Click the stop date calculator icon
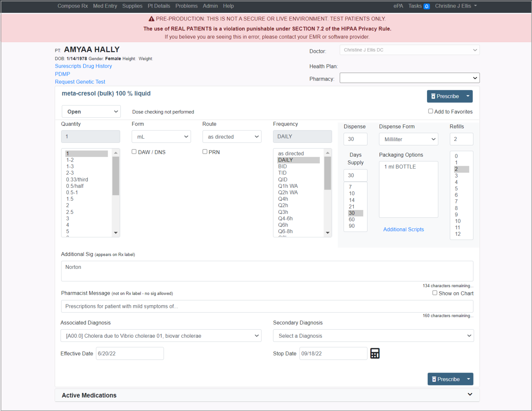This screenshot has width=532, height=411. pos(375,353)
